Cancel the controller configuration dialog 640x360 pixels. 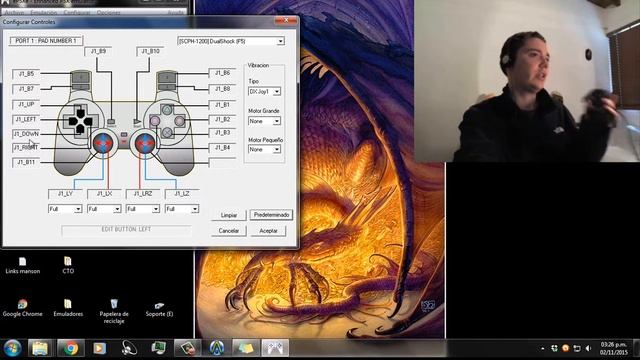point(229,231)
